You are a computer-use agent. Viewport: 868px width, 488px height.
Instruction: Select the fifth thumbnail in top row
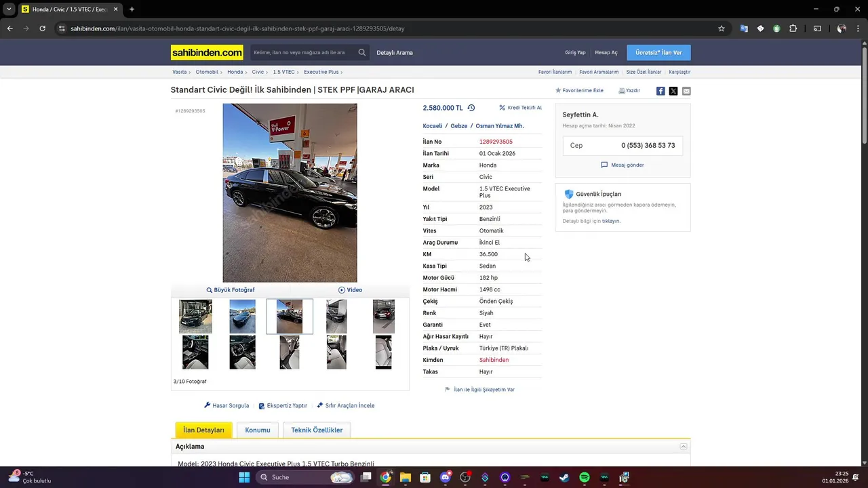tap(383, 317)
